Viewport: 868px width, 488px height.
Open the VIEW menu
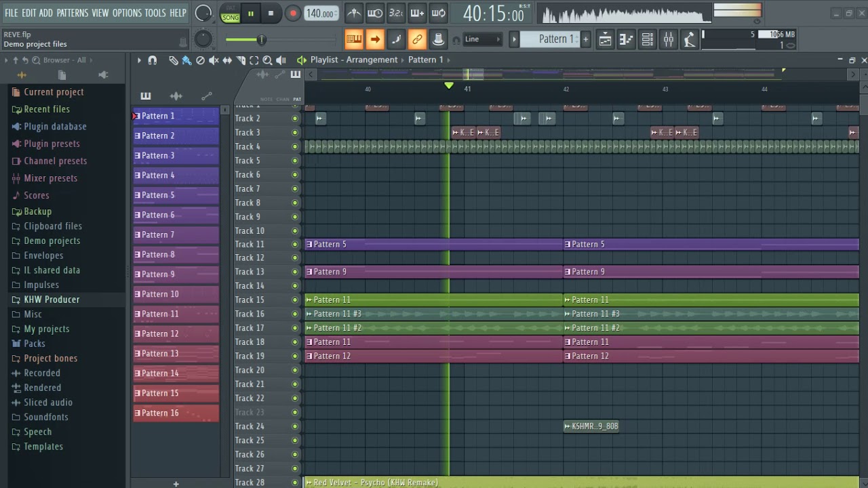point(100,13)
